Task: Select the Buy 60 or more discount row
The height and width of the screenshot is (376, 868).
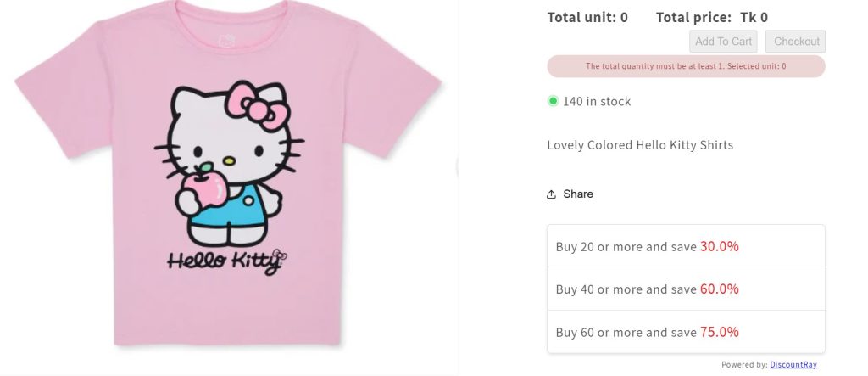Action: click(685, 332)
